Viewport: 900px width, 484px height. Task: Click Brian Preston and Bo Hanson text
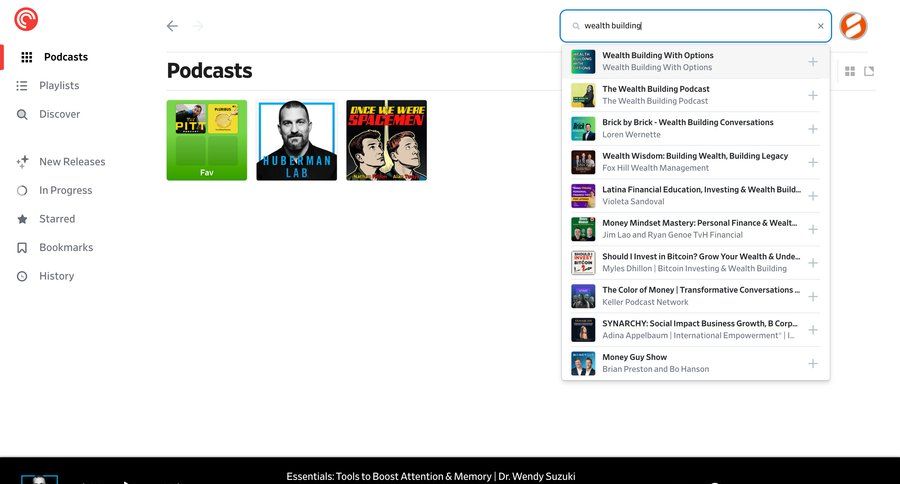point(655,369)
